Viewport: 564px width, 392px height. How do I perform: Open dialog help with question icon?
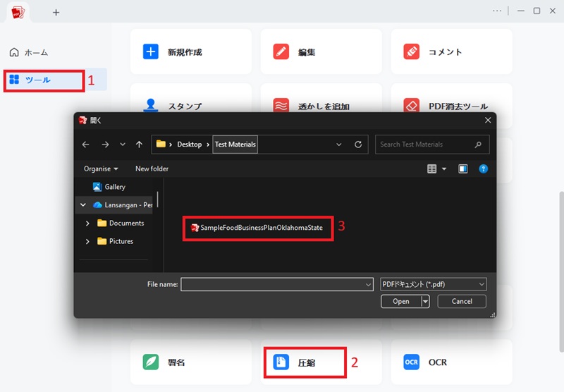484,169
